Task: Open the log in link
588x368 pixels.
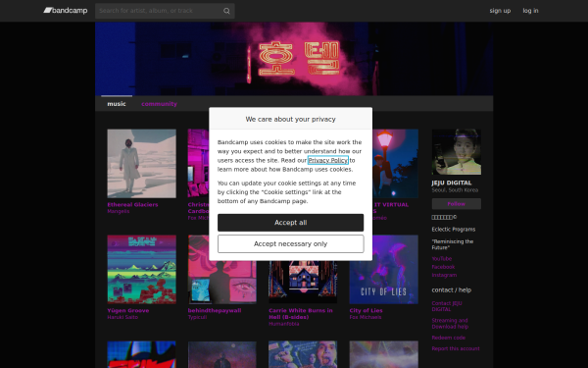Action: (530, 11)
